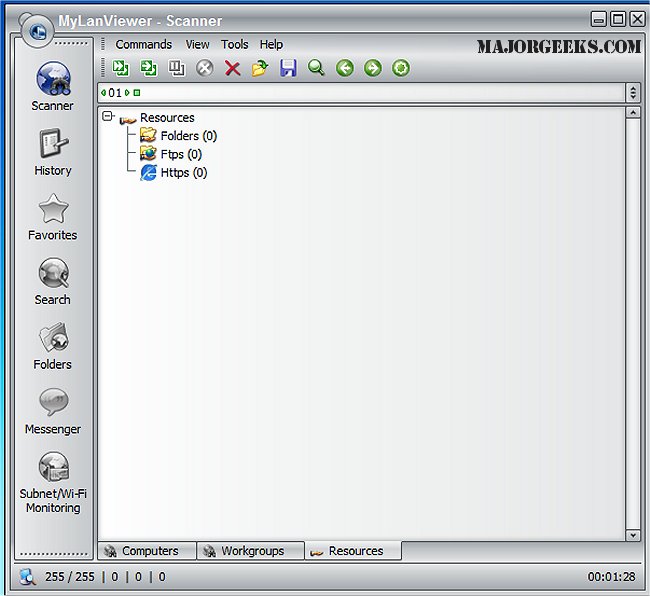This screenshot has height=596, width=650.
Task: Click the address range input bar
Action: (x=361, y=93)
